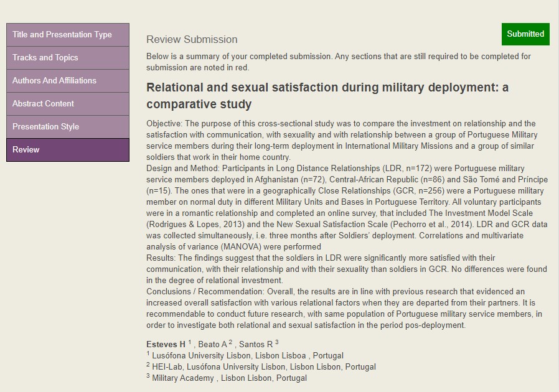Open the Abstract Content step
The width and height of the screenshot is (559, 392).
tap(68, 104)
